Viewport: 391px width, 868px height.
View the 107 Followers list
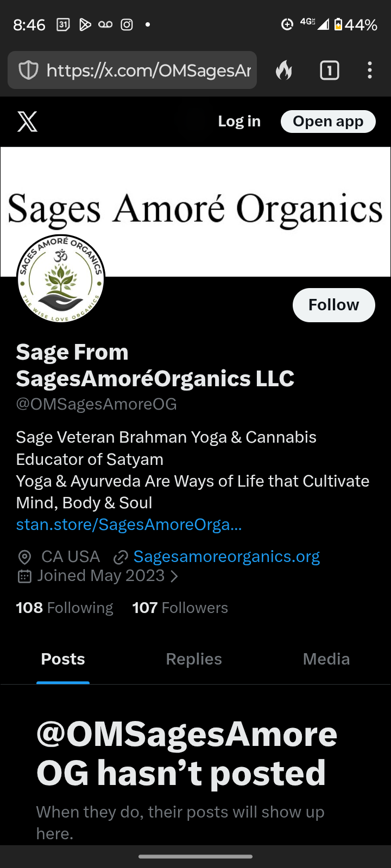[x=180, y=608]
